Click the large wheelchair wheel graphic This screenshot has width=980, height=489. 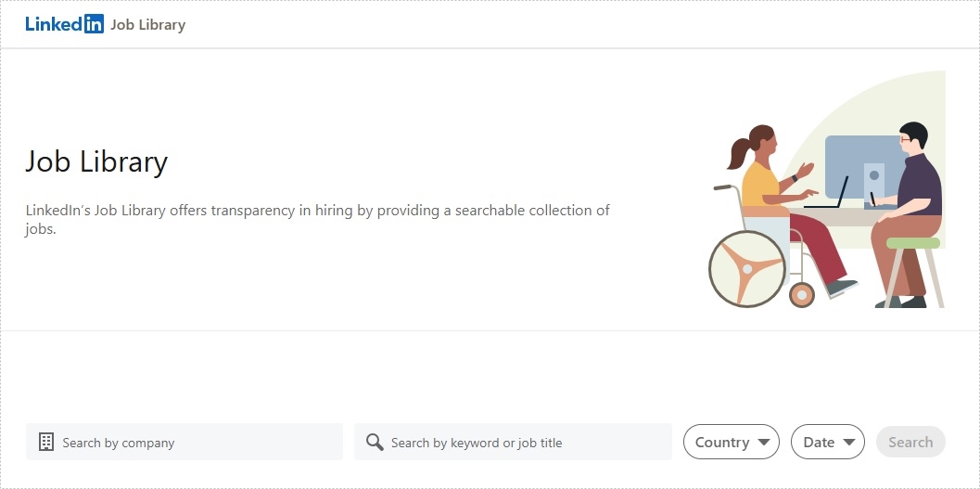pos(747,269)
